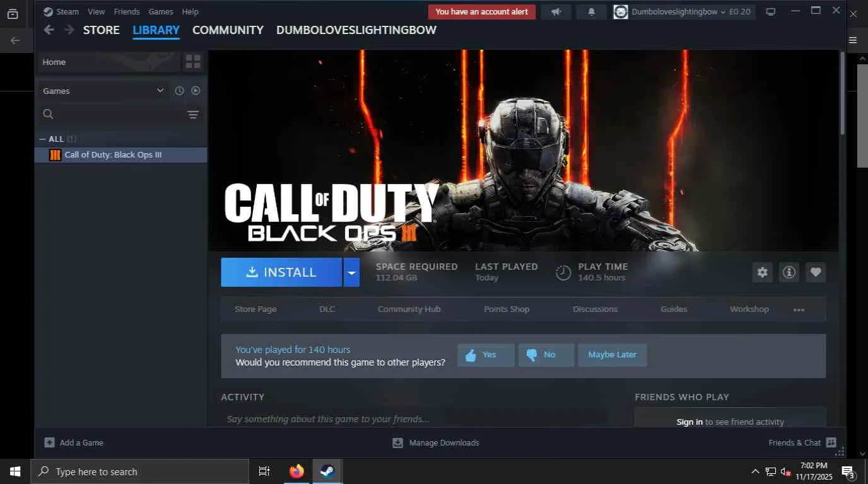This screenshot has height=484, width=868.
Task: Click the megaphone news icon in Steam header
Action: (556, 12)
